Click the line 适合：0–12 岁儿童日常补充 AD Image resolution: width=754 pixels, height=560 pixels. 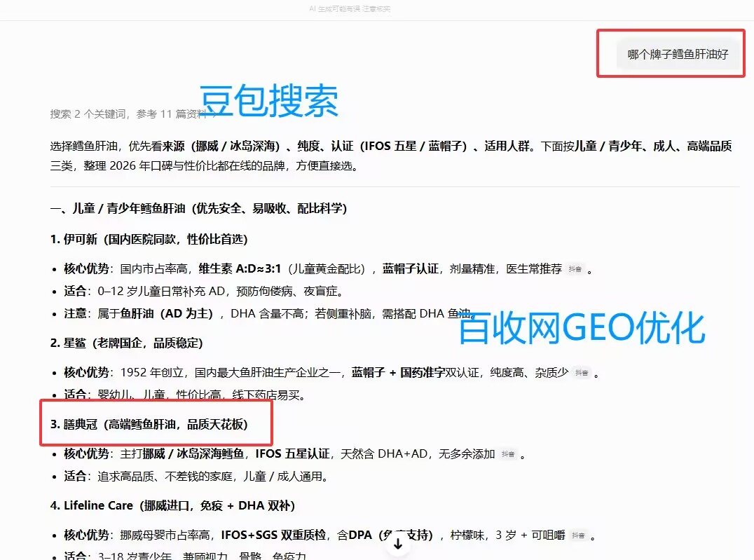(203, 291)
